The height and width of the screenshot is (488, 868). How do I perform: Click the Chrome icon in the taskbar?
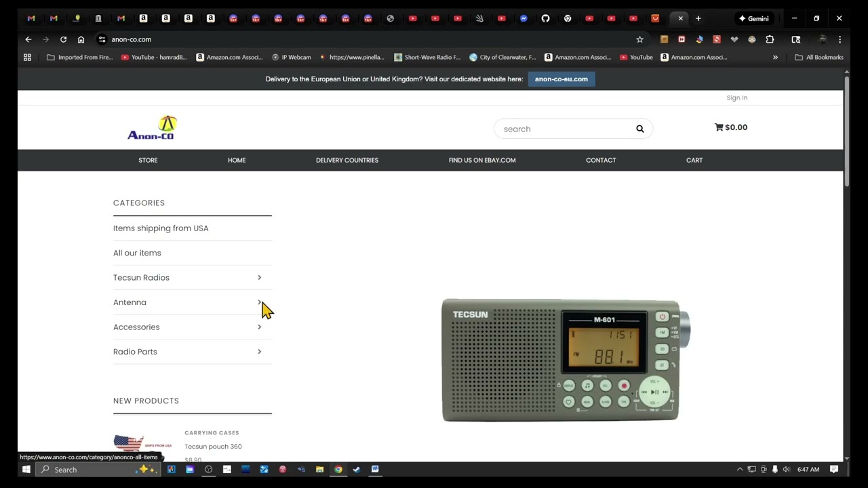point(338,469)
